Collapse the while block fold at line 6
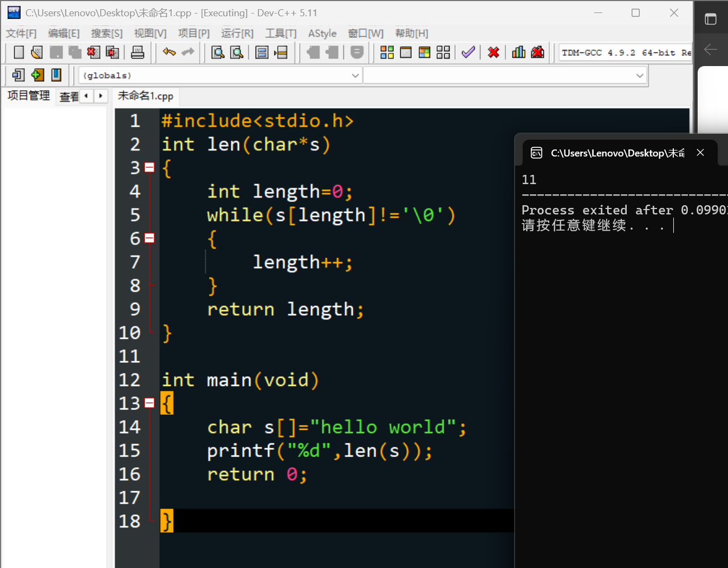 (x=149, y=238)
